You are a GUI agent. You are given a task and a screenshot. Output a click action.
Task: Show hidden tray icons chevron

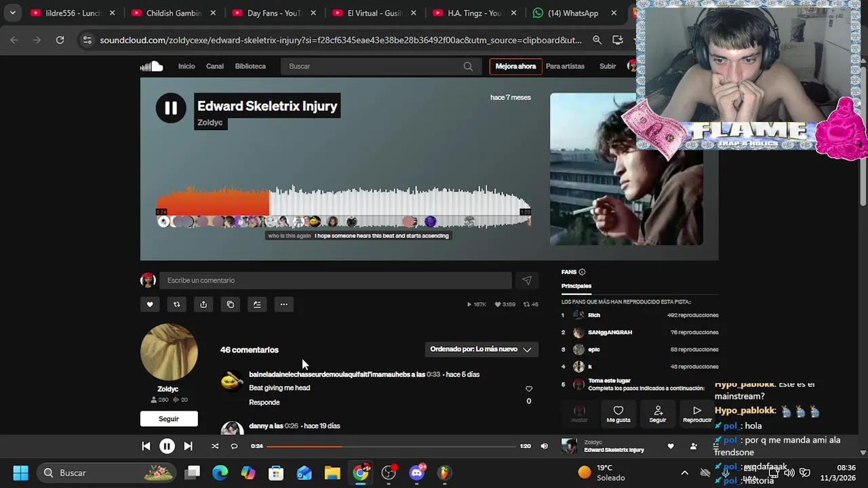684,472
